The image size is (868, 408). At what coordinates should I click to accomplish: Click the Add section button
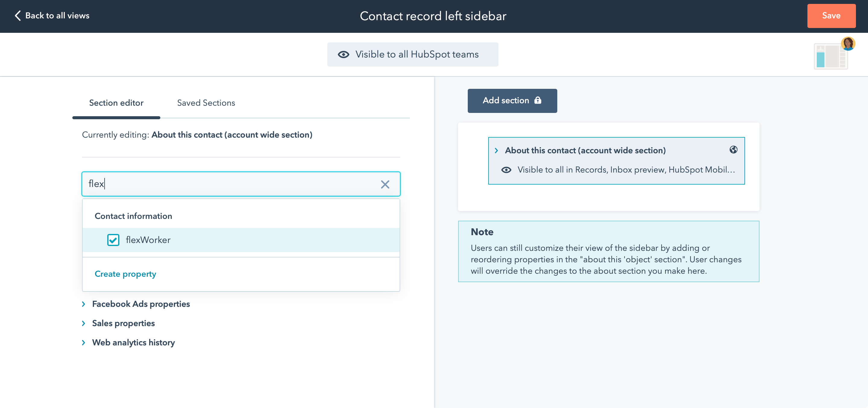tap(506, 101)
